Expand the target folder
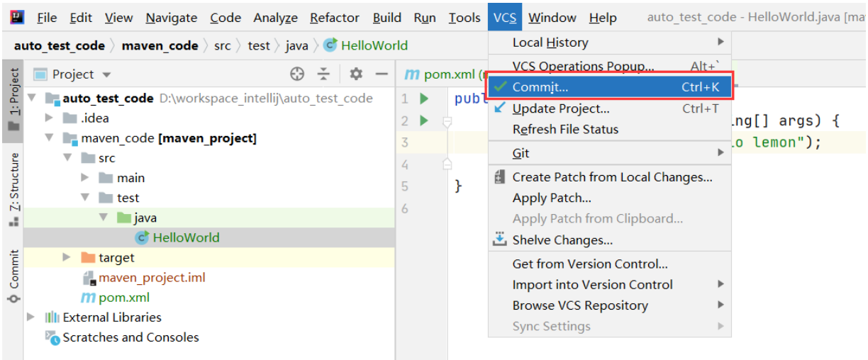 (x=67, y=257)
